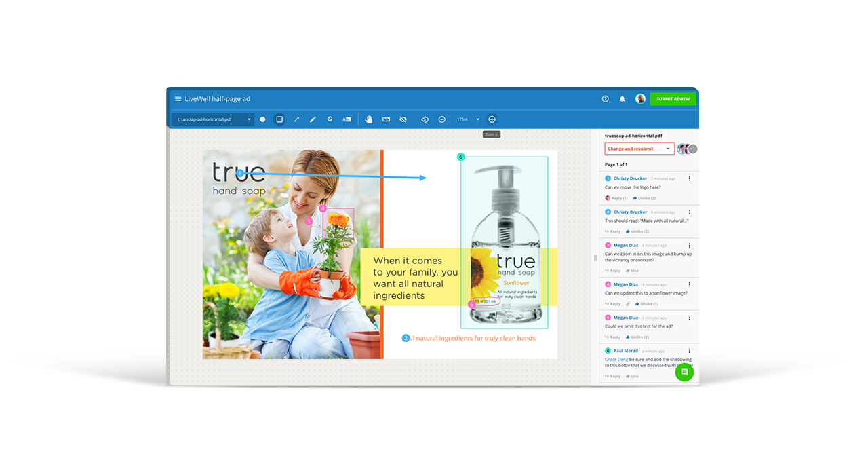The height and width of the screenshot is (475, 868).
Task: Open options menu for Megan Diaz comment 4
Action: pyautogui.click(x=690, y=284)
